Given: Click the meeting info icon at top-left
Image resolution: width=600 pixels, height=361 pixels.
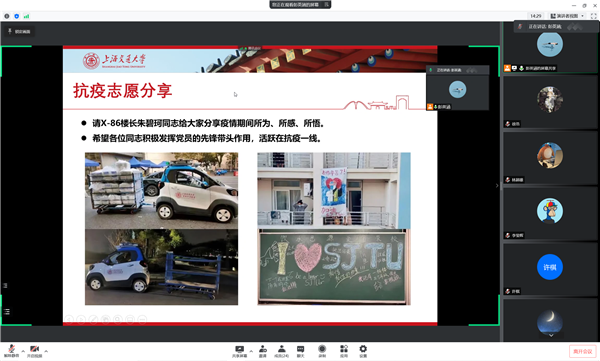Looking at the screenshot, I should (7, 16).
